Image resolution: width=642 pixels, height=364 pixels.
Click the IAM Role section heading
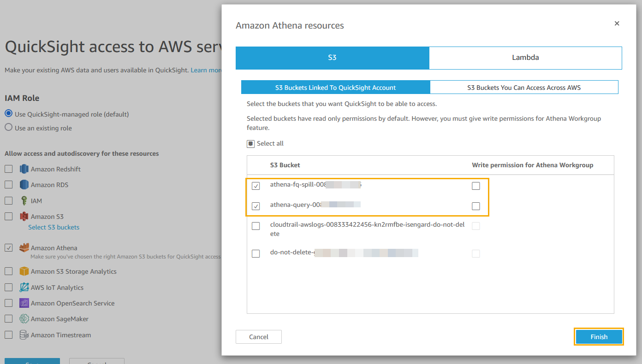pos(22,98)
